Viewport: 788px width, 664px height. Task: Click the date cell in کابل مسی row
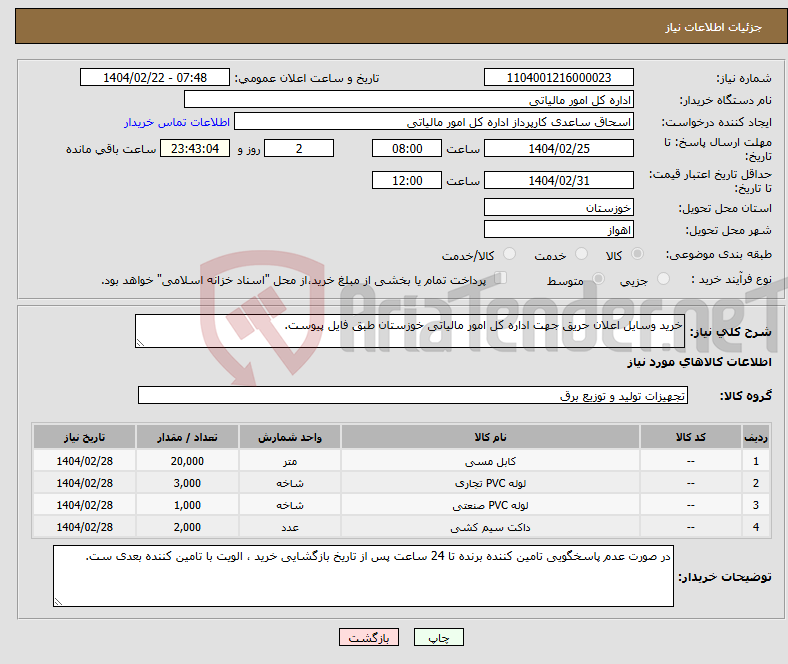click(84, 461)
